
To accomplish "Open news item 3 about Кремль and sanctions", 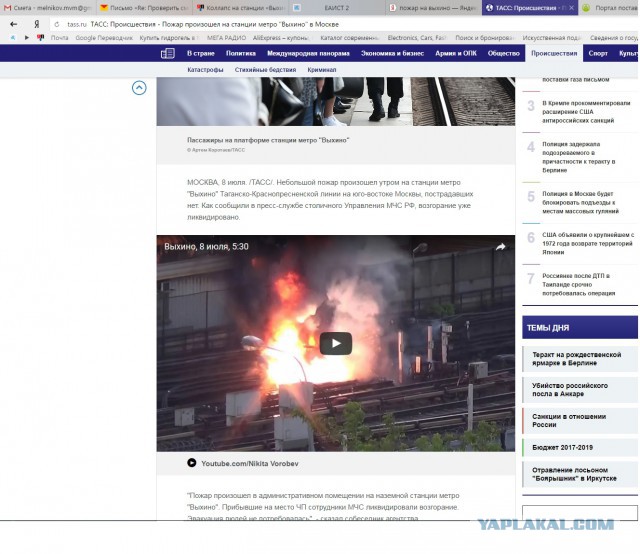I will (586, 111).
